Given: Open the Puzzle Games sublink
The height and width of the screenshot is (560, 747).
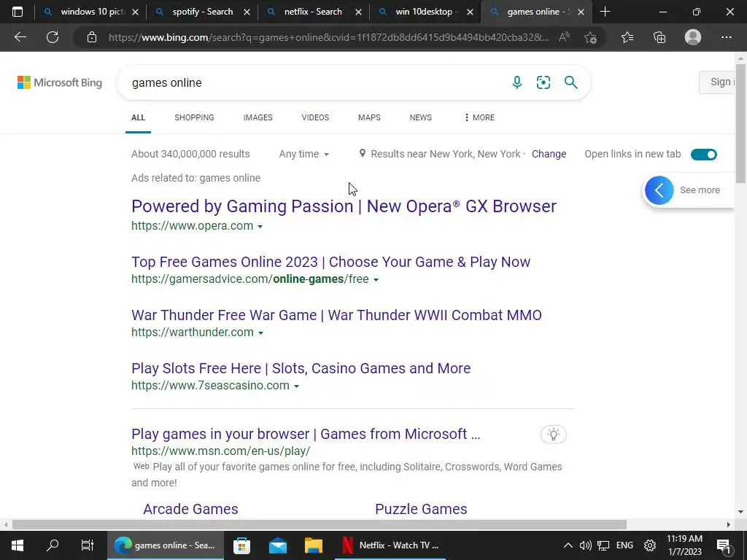Looking at the screenshot, I should (x=421, y=509).
